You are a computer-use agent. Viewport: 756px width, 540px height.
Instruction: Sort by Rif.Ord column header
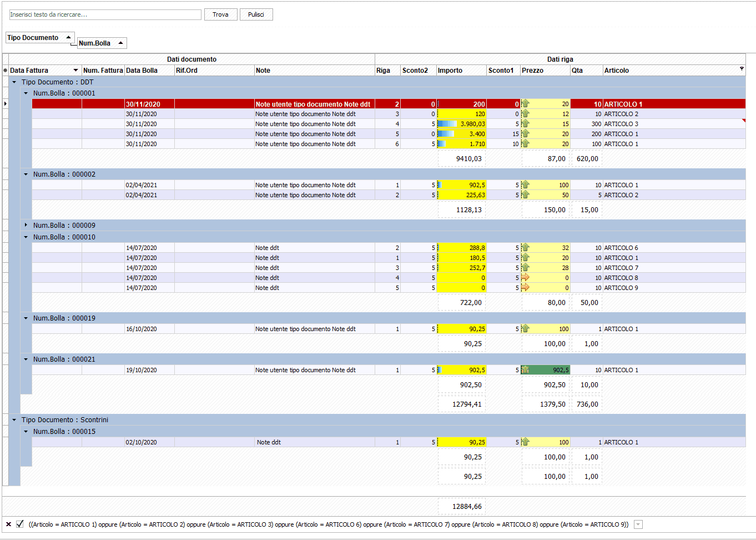coord(214,71)
